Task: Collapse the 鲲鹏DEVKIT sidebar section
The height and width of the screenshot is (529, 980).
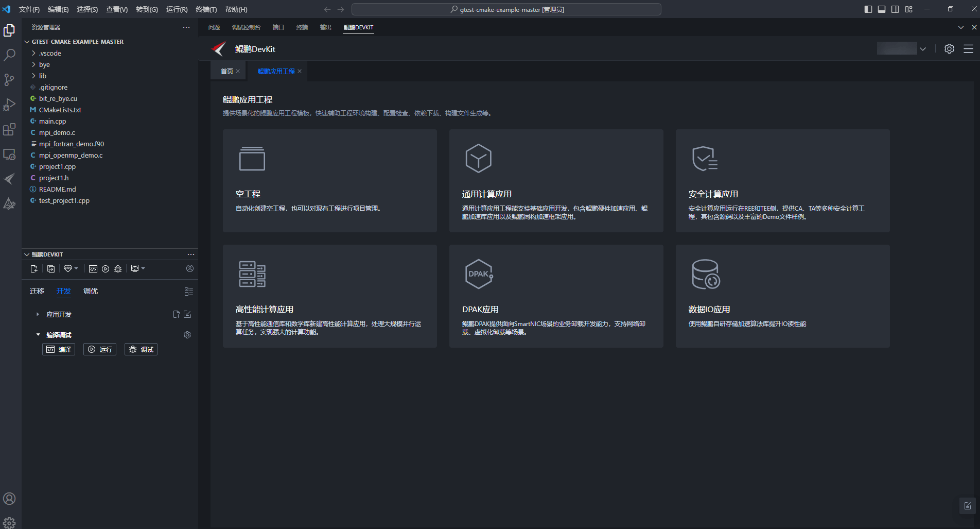Action: [x=27, y=254]
